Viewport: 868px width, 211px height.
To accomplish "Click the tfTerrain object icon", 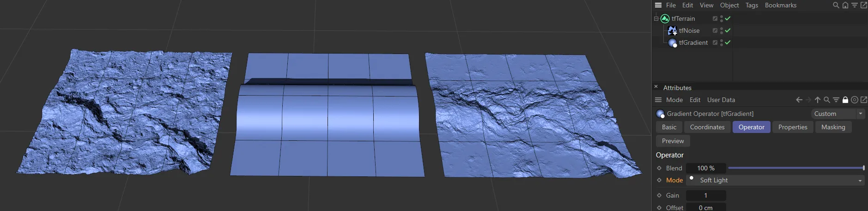I will (x=665, y=18).
